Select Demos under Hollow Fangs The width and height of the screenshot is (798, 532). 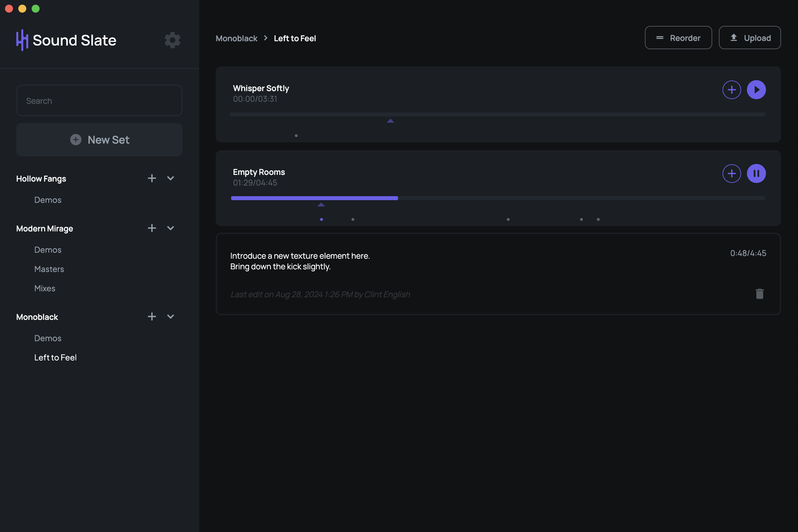tap(48, 200)
